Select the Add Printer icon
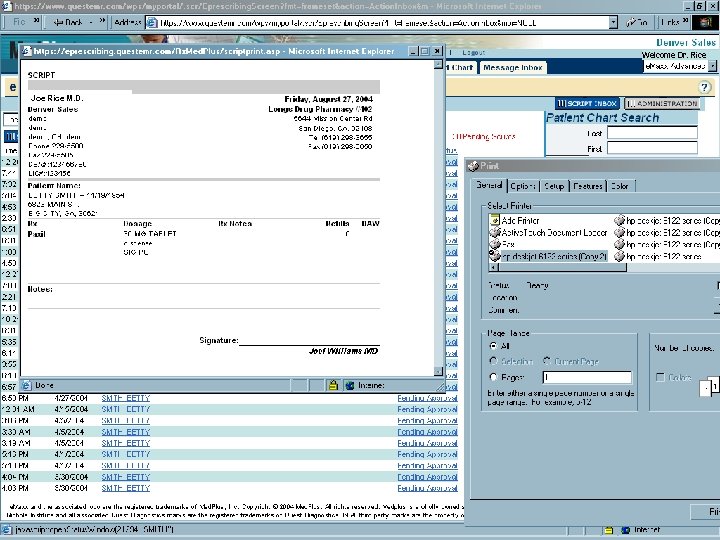Image resolution: width=720 pixels, height=540 pixels. tap(495, 220)
